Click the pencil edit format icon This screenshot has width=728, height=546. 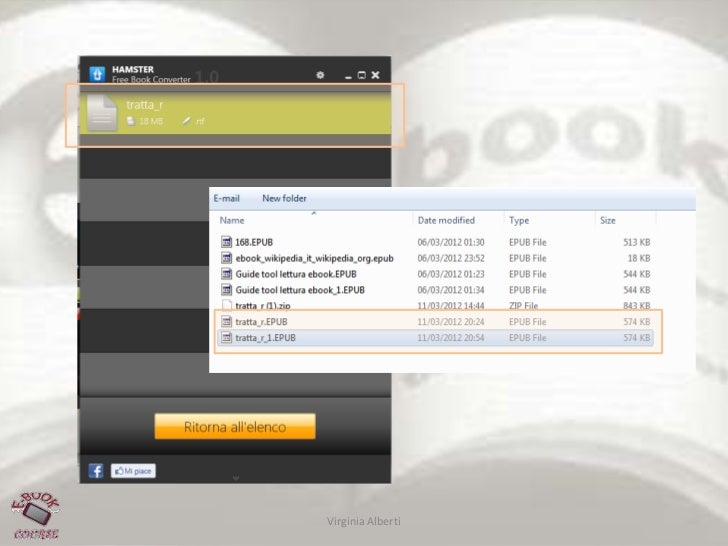pyautogui.click(x=186, y=121)
